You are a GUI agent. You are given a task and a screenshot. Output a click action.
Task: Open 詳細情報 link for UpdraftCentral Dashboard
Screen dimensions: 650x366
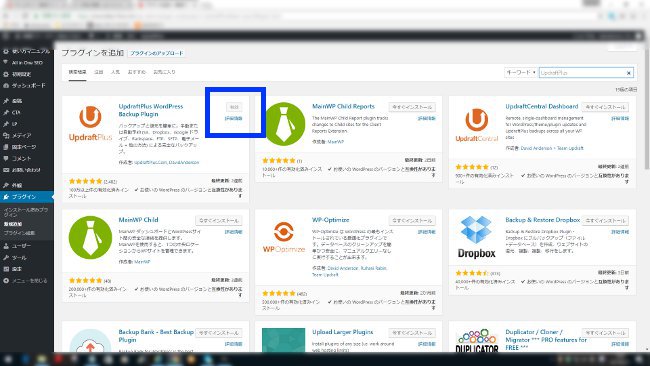[620, 119]
